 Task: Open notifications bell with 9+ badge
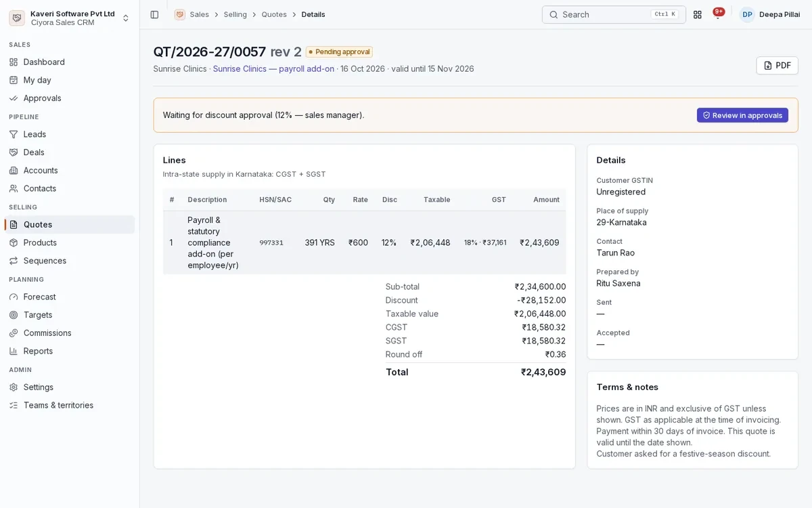click(x=718, y=14)
